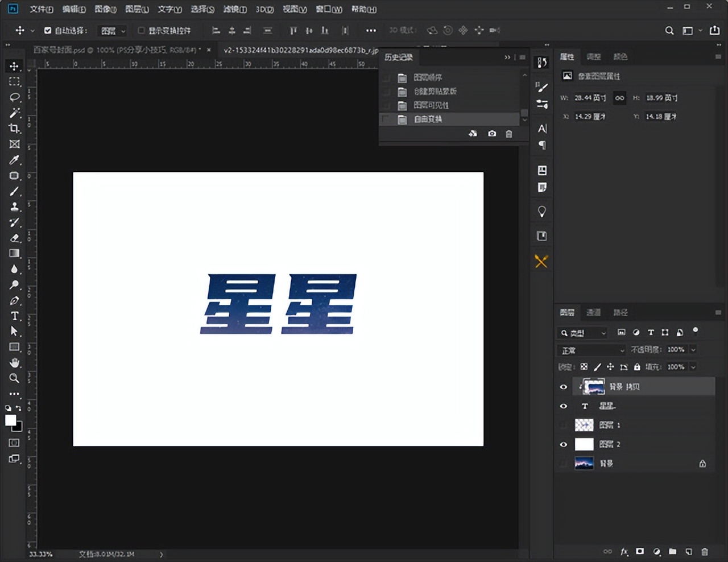Open the 滤镜 (Filter) menu
Image resolution: width=728 pixels, height=562 pixels.
(x=234, y=9)
